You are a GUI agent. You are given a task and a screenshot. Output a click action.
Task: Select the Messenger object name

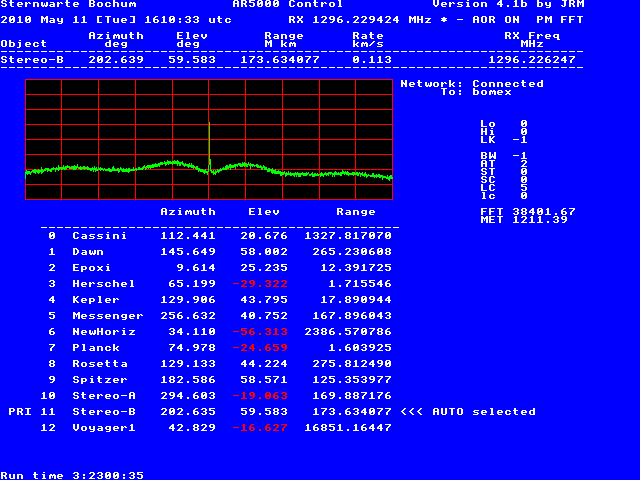pos(108,316)
